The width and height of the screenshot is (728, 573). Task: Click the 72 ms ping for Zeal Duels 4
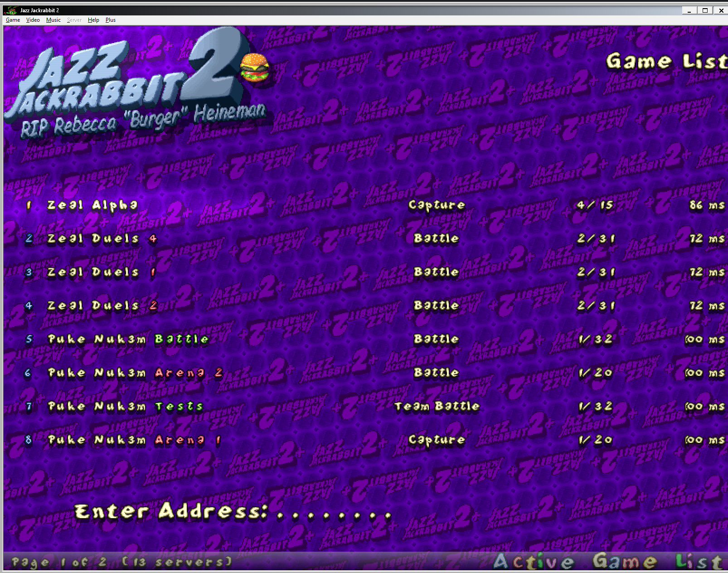click(x=707, y=238)
